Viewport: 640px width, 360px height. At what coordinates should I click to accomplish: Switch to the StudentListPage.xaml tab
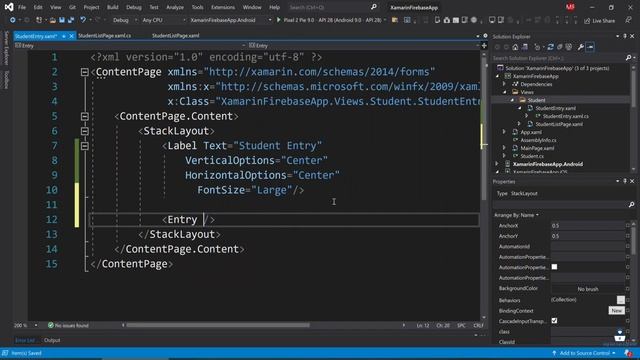pos(176,36)
